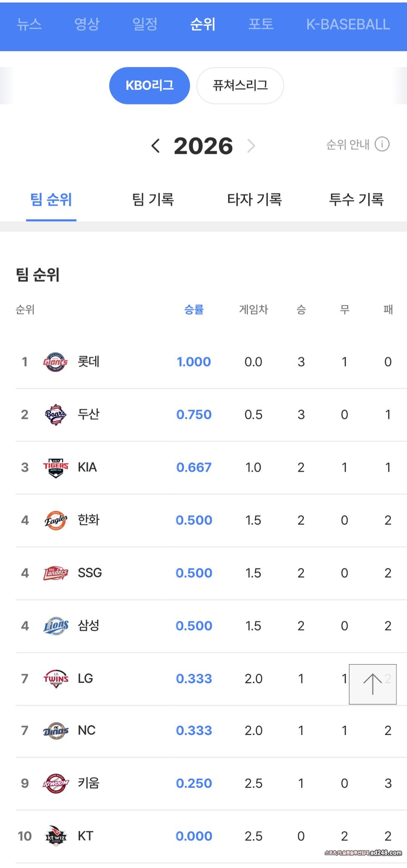The width and height of the screenshot is (407, 868).
Task: Click the Hanwha Eagles team logo
Action: click(x=55, y=520)
